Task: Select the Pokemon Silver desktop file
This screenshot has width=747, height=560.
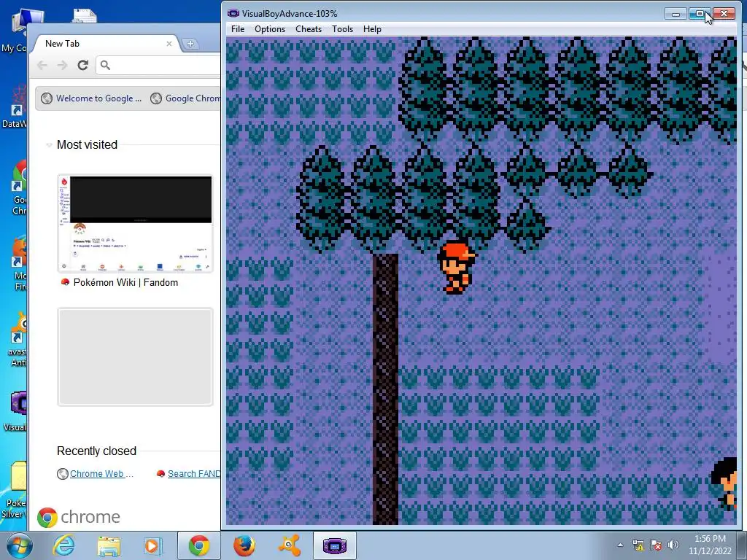Action: [x=15, y=491]
